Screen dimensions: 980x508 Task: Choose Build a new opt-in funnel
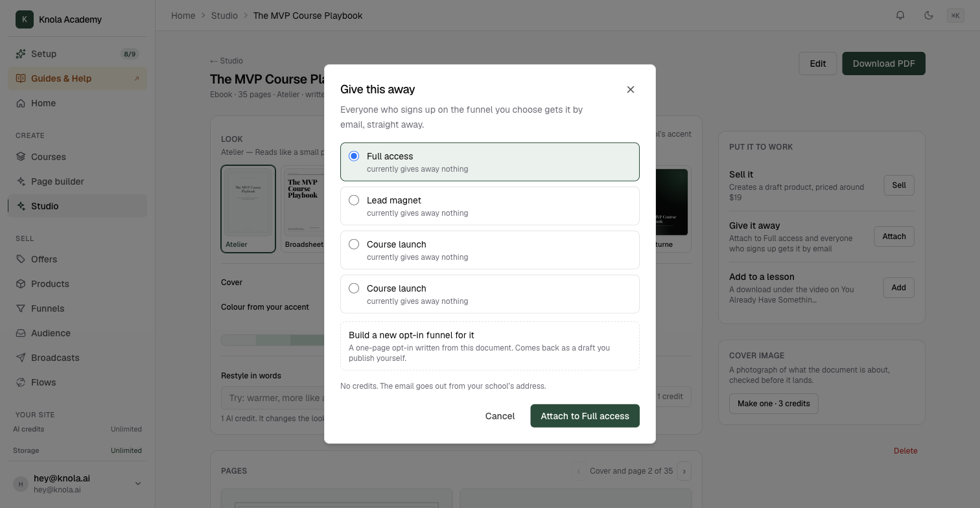[x=490, y=346]
